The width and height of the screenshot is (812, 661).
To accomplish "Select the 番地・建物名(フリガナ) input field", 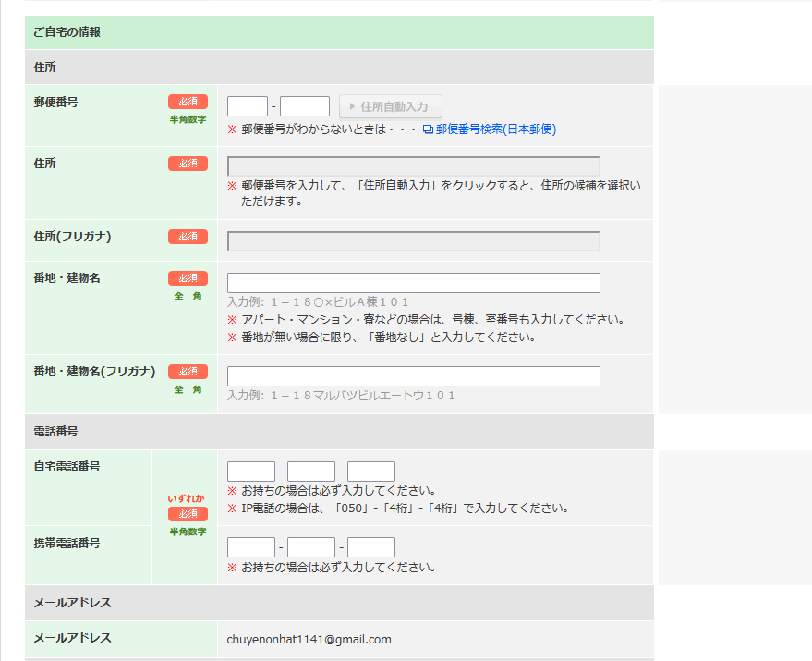I will [x=413, y=376].
